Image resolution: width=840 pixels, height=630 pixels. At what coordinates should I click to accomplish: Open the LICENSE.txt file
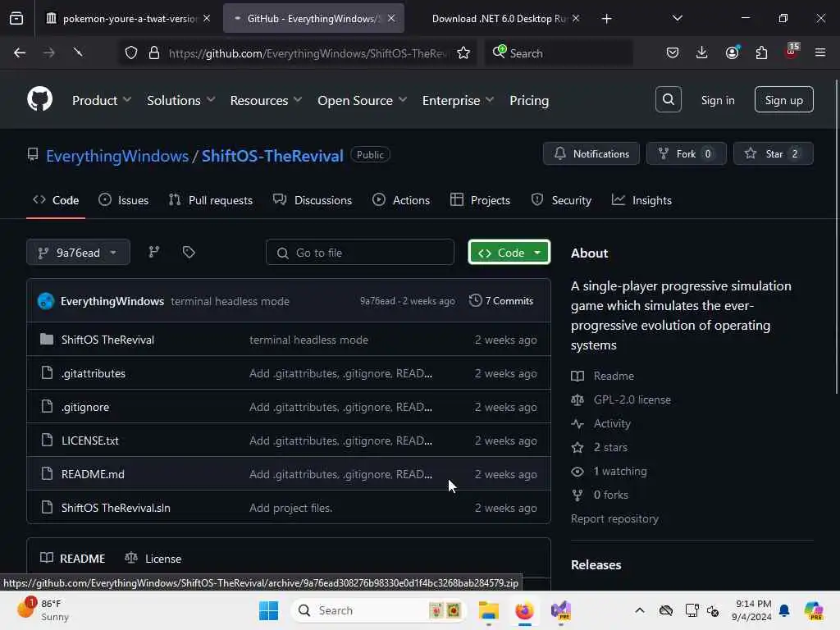coord(90,441)
